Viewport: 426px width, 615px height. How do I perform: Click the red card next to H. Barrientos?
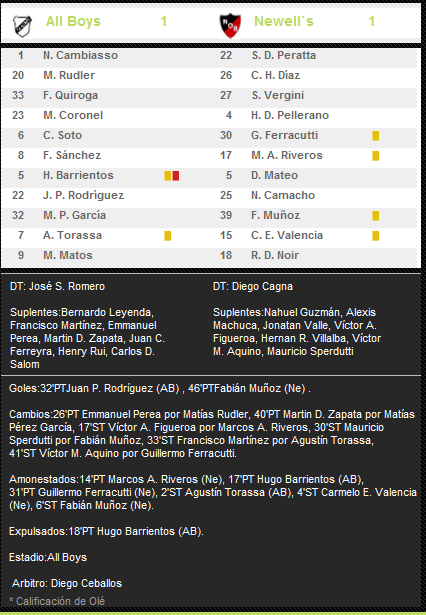[176, 176]
